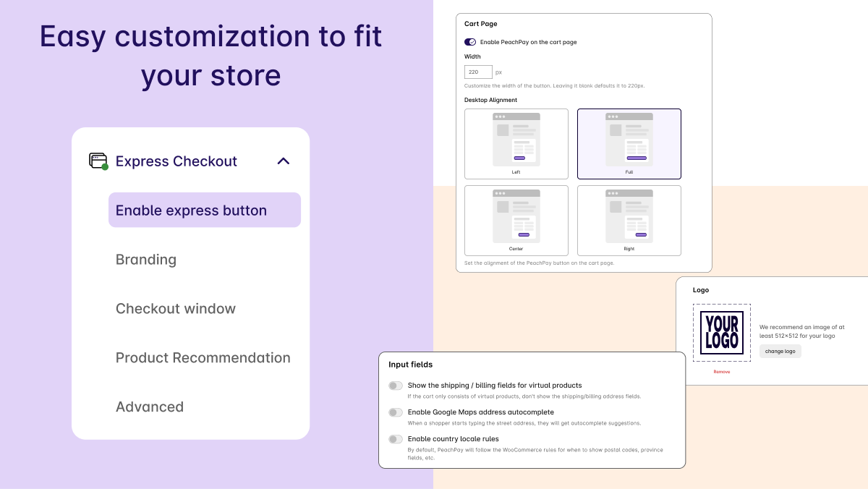This screenshot has height=489, width=868.
Task: Open the Advanced settings
Action: [150, 407]
